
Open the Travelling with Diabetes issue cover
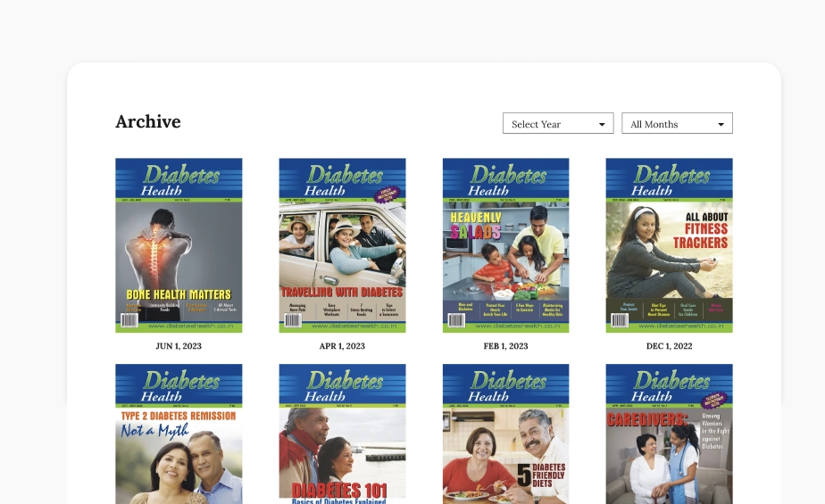coord(342,245)
